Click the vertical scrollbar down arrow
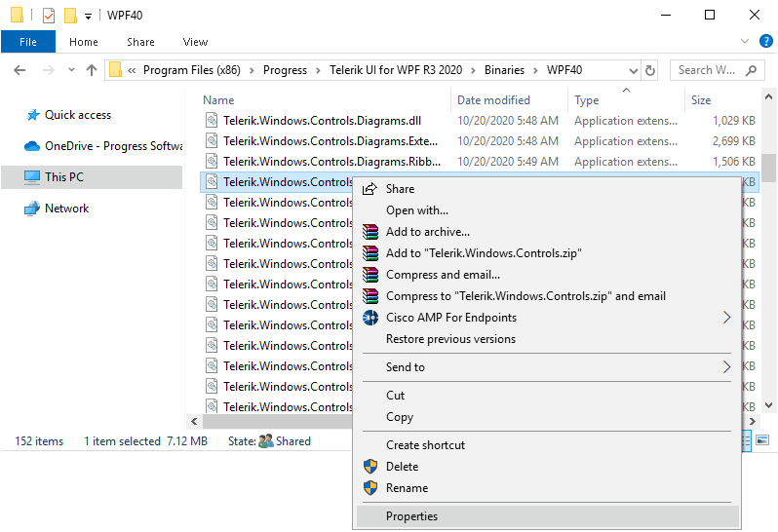 (768, 405)
